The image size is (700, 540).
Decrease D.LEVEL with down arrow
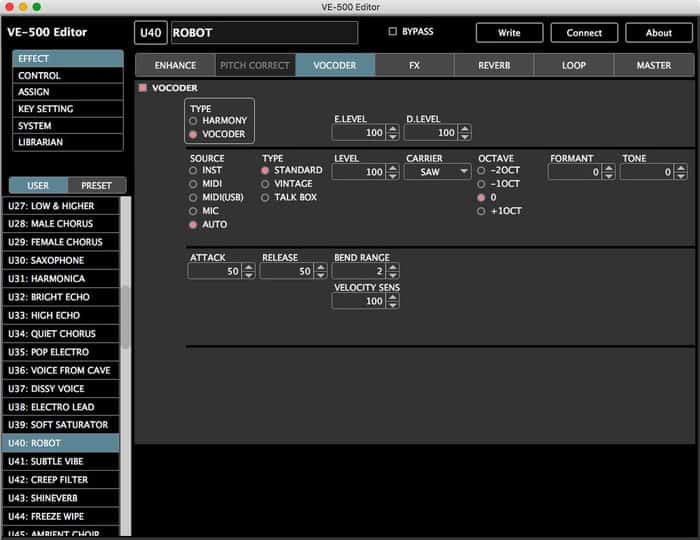465,136
